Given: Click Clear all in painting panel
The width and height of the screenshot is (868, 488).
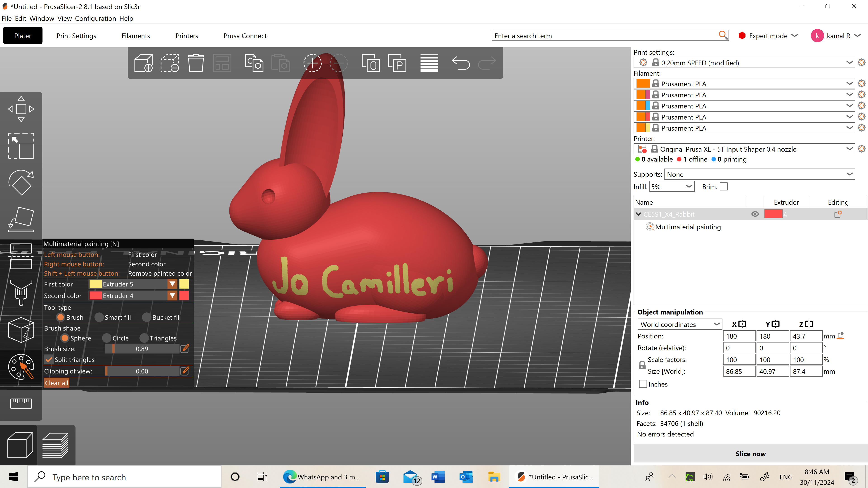Looking at the screenshot, I should 56,383.
